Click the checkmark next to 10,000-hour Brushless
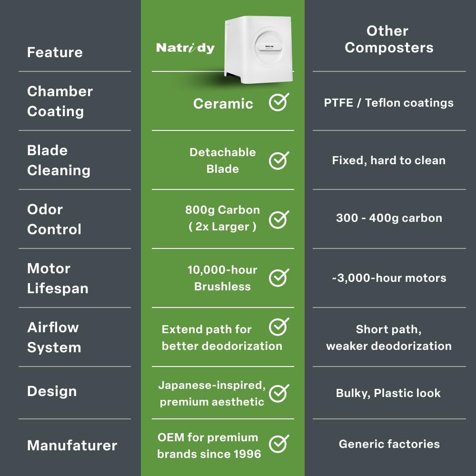Image resolution: width=476 pixels, height=476 pixels. 278,278
